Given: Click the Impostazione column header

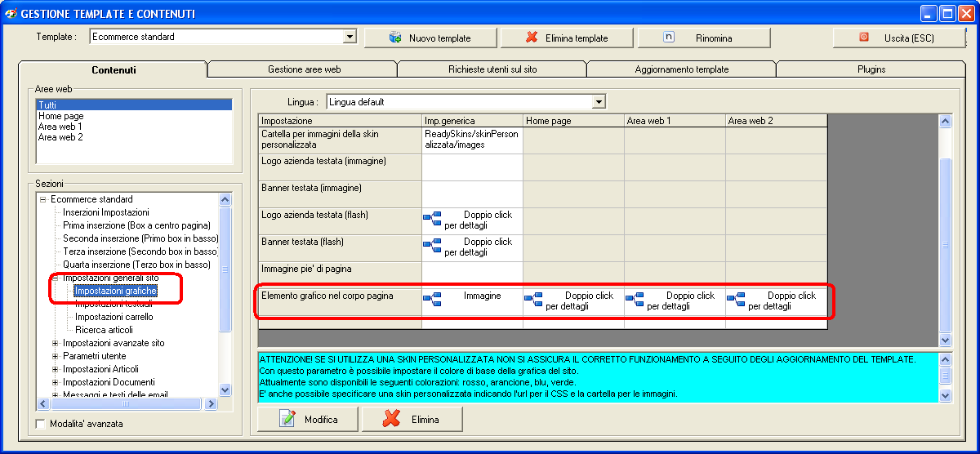Looking at the screenshot, I should click(340, 121).
